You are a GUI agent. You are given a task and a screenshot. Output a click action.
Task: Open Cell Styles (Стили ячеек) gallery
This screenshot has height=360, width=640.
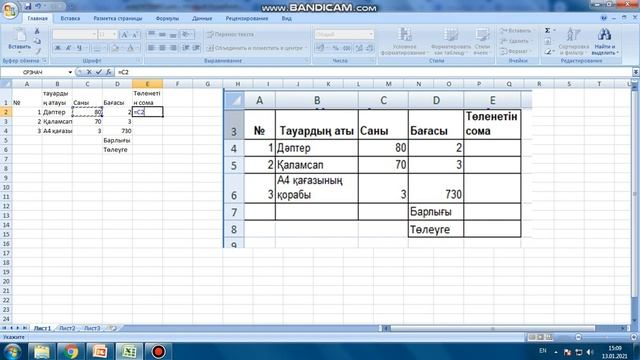pyautogui.click(x=482, y=41)
